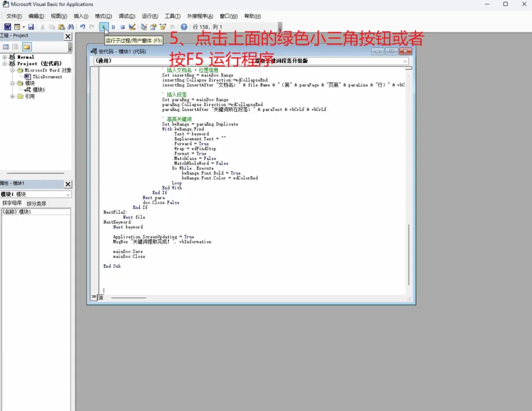Viewport: 532px width, 411px height.
Task: Open Find with the binoculars icon
Action: 70,27
